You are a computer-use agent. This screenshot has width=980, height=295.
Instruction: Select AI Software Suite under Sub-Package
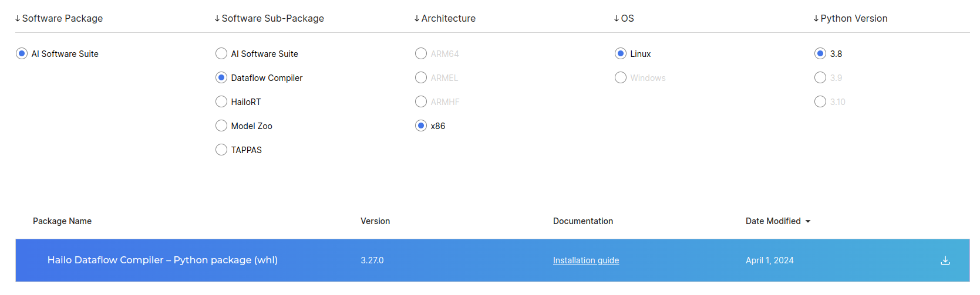[221, 54]
